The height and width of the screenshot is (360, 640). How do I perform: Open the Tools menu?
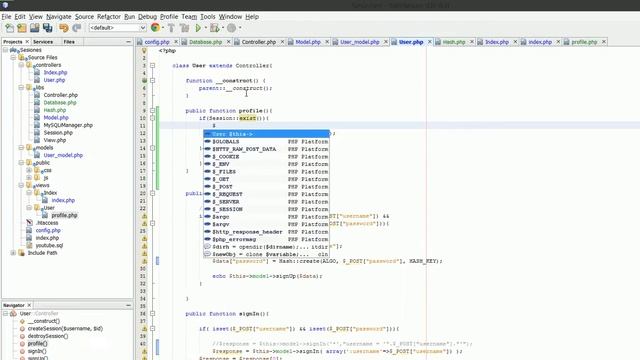click(207, 17)
